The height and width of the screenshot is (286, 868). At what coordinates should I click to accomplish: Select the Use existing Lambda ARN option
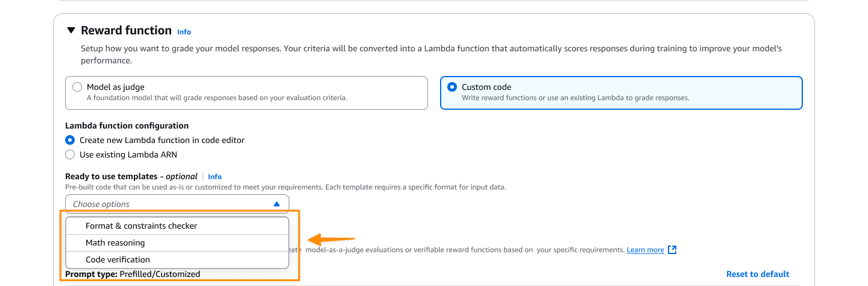pyautogui.click(x=71, y=154)
